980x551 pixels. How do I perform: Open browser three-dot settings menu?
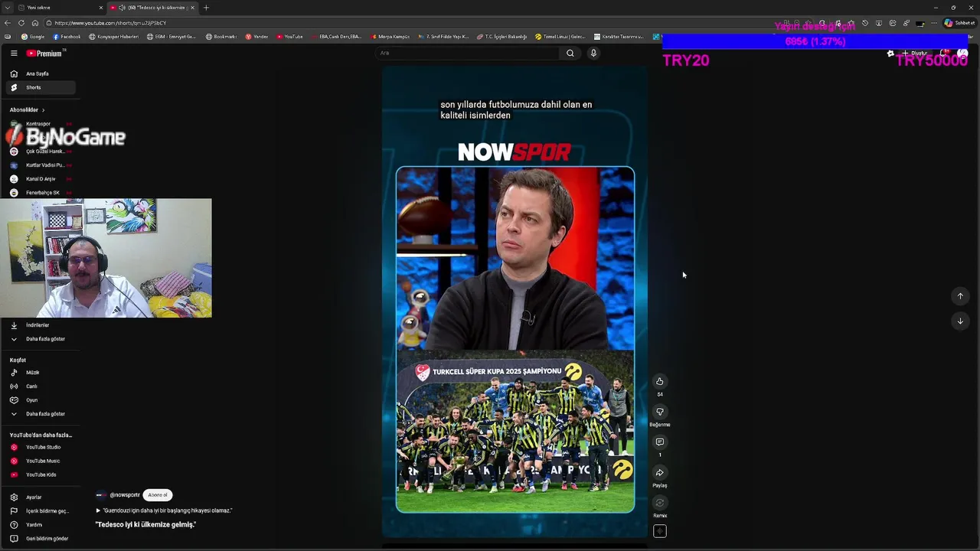pos(934,23)
